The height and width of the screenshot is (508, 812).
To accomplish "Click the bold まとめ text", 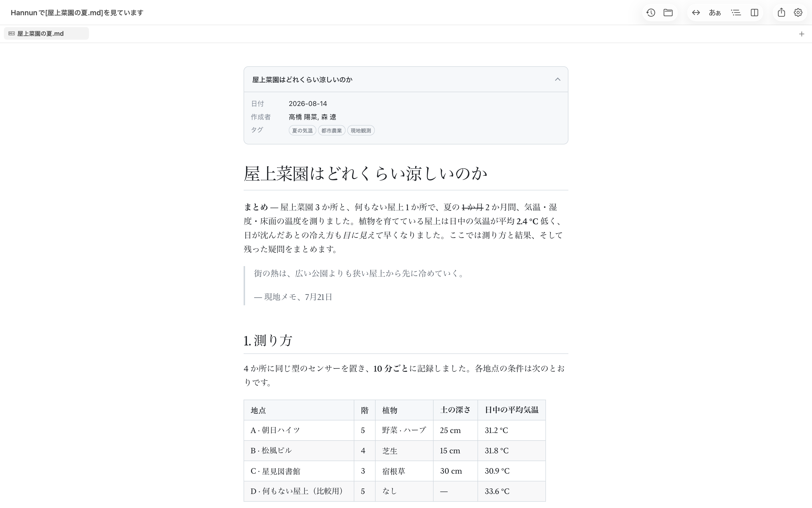I will pos(256,207).
